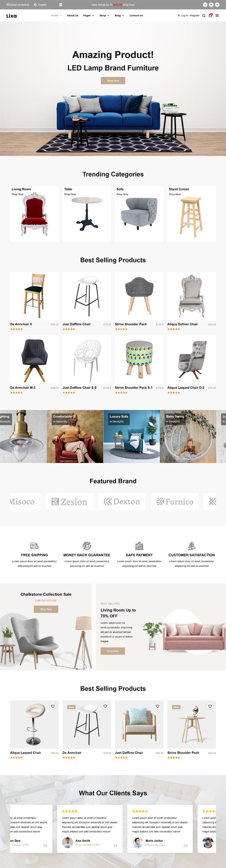Click the Zeslon brand logo
Viewport: 226px width, 868px height.
69,501
